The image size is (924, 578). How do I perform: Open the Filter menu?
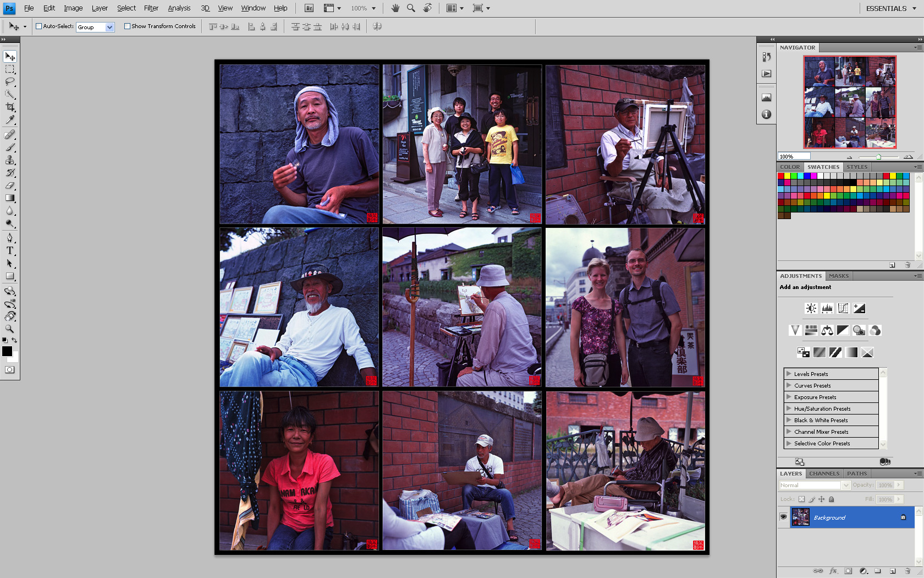pos(151,8)
